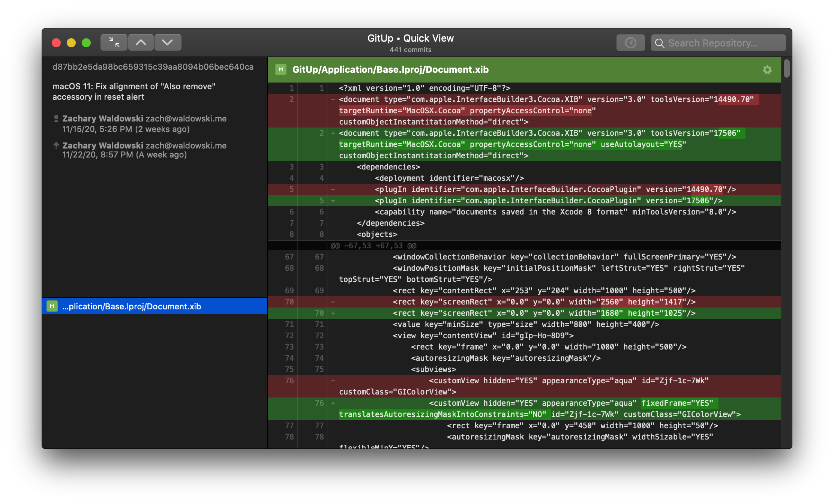Click the hunk header @@ -67,53 +67,53 @@
The width and height of the screenshot is (834, 504).
pyautogui.click(x=373, y=246)
